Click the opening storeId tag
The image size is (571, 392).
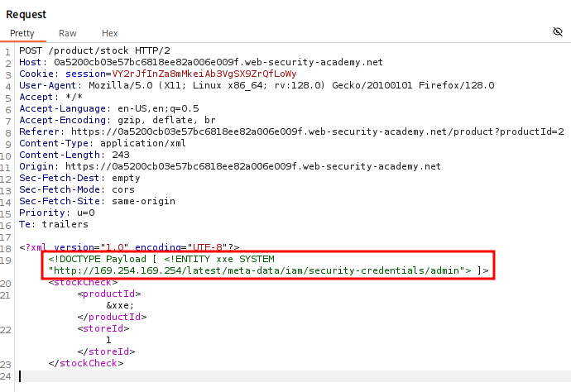[103, 328]
